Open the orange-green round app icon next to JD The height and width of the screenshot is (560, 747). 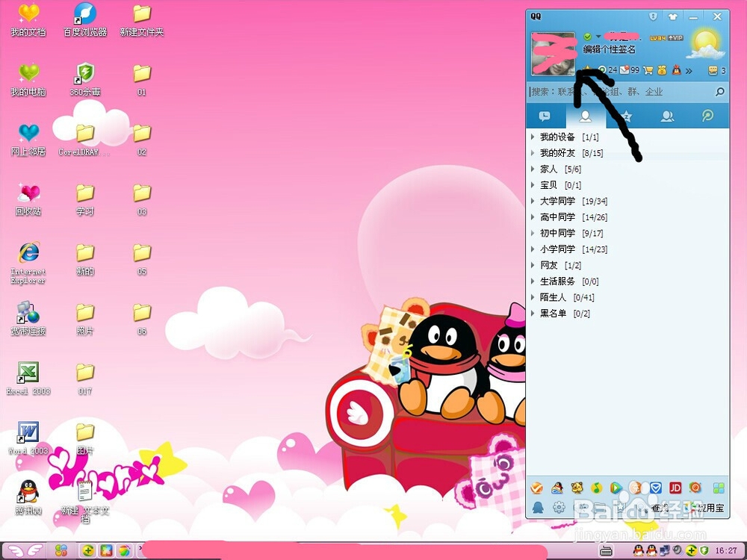coord(695,488)
